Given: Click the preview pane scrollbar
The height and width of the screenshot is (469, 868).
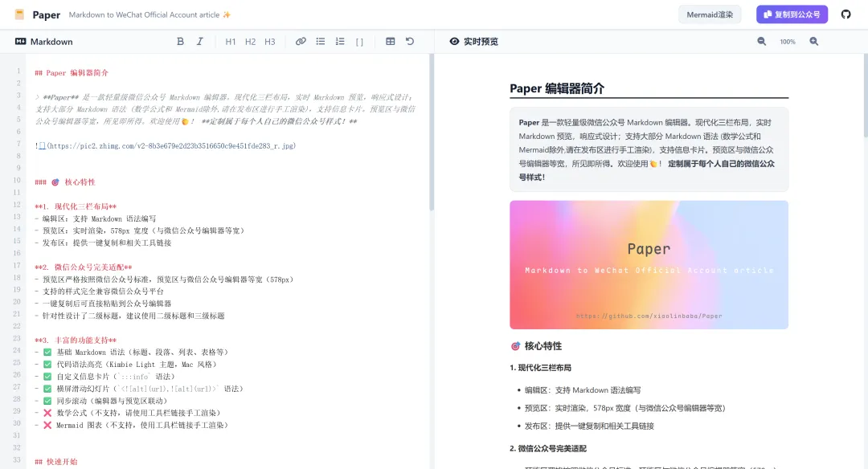Looking at the screenshot, I should pos(866,95).
